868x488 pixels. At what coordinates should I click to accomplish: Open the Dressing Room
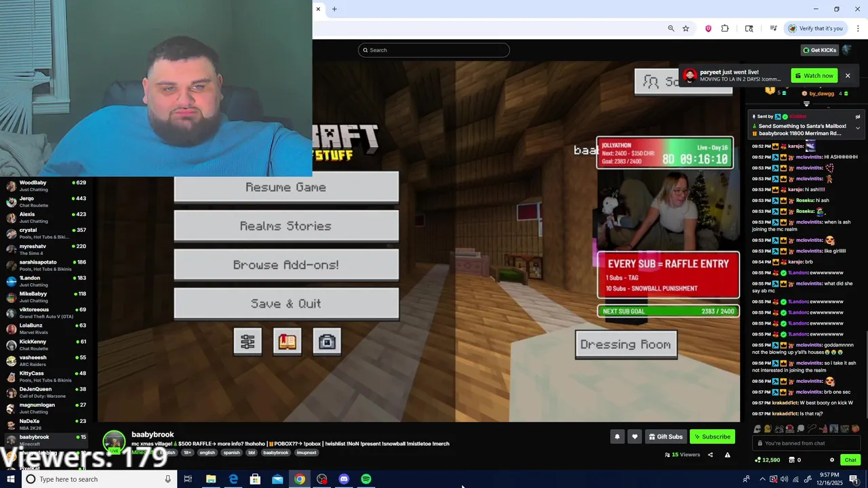[626, 344]
